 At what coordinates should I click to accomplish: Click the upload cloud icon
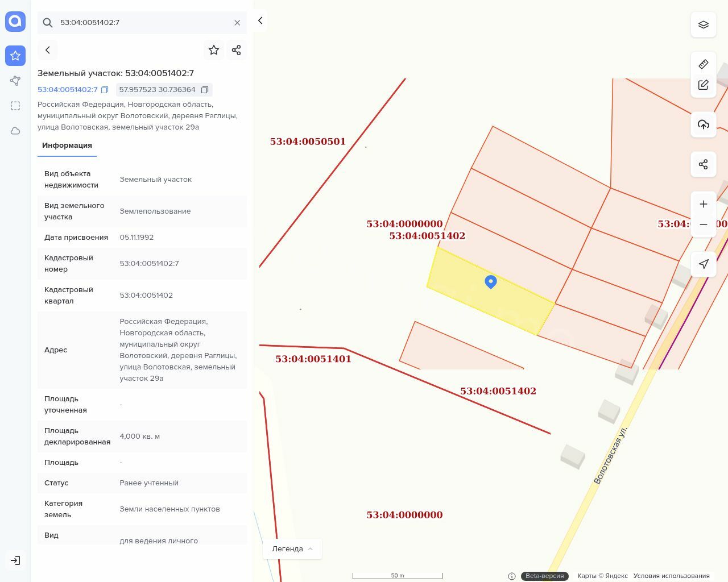pyautogui.click(x=703, y=124)
